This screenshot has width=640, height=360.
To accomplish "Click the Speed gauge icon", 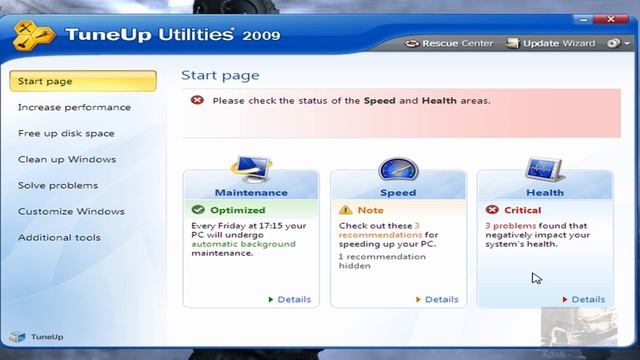I will pyautogui.click(x=398, y=169).
